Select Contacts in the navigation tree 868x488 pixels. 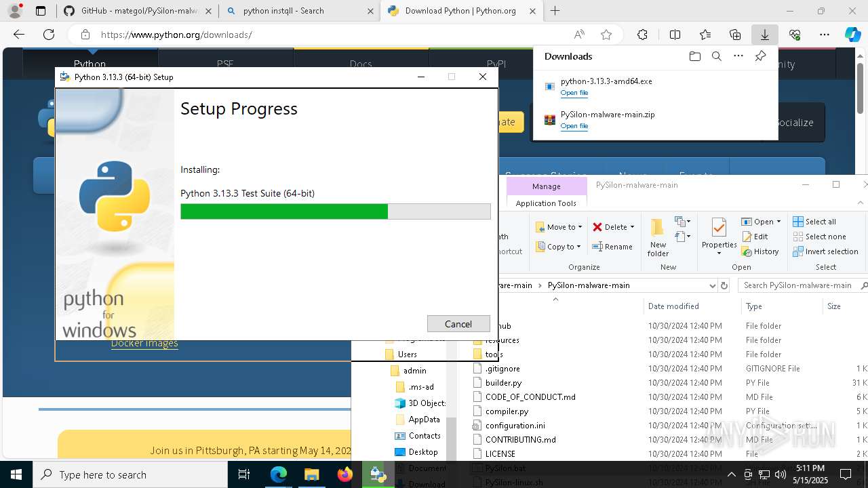click(425, 436)
